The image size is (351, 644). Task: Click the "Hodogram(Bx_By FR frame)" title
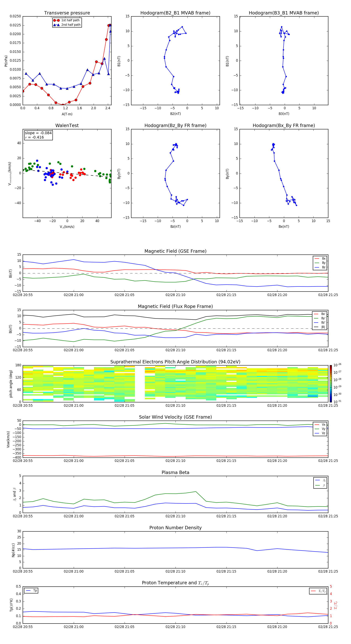click(284, 125)
